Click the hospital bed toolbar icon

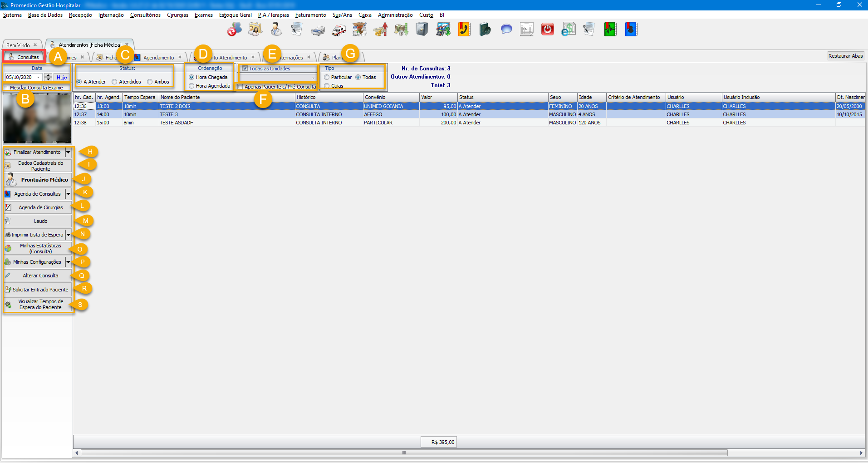pyautogui.click(x=318, y=30)
